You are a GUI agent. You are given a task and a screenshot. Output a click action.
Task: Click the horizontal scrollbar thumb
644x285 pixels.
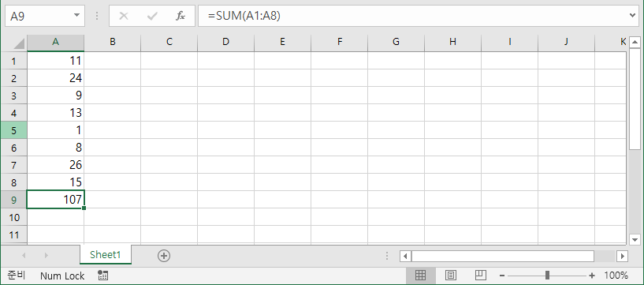tap(503, 257)
